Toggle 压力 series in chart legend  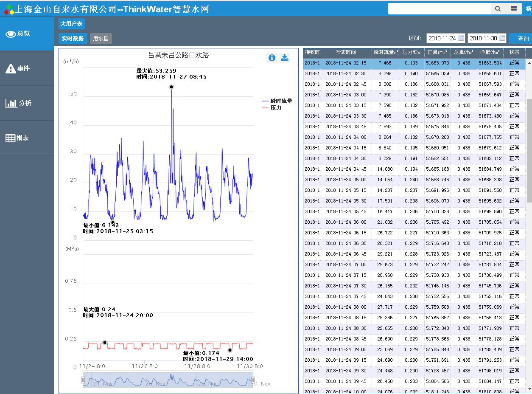tap(272, 108)
